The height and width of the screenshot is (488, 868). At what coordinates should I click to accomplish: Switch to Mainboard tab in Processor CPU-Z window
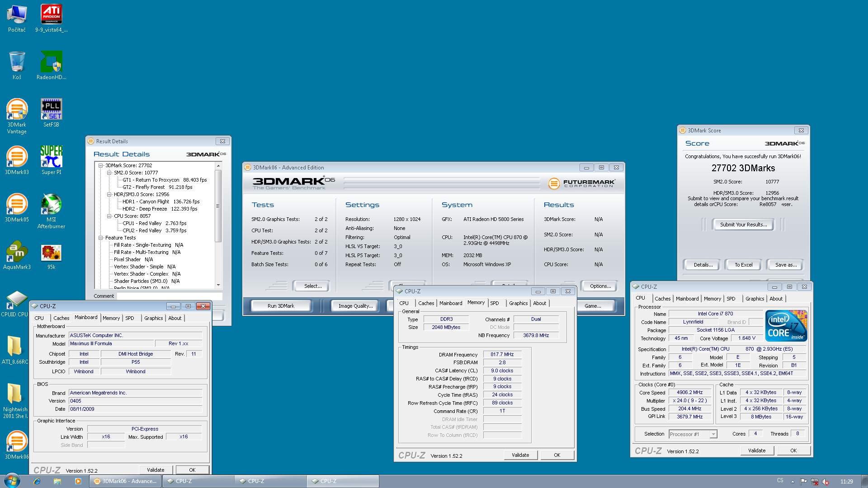tap(687, 299)
